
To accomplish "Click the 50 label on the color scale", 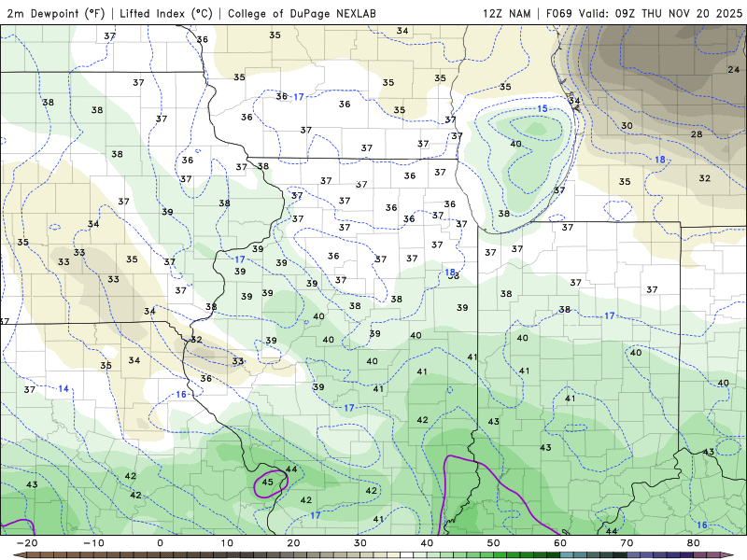I will pyautogui.click(x=494, y=543).
